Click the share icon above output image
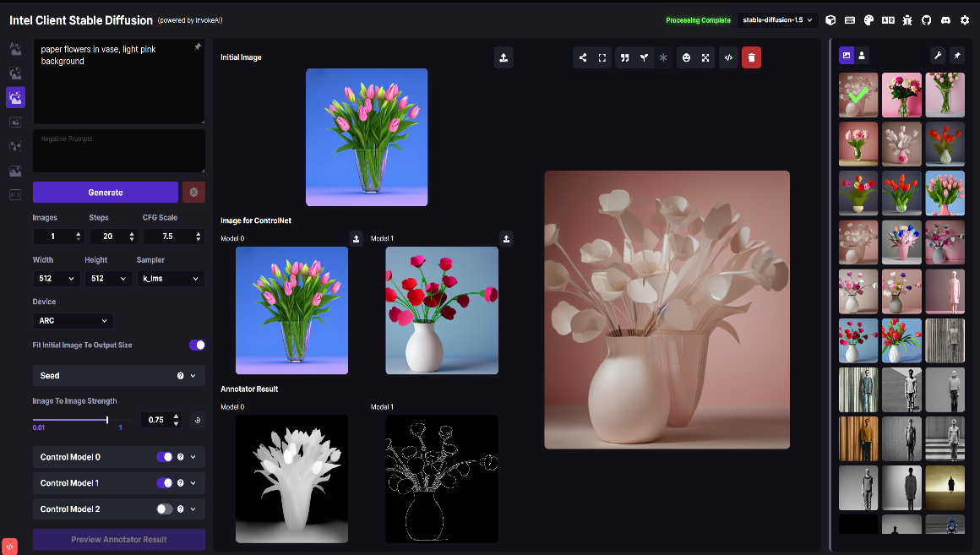This screenshot has height=555, width=980. [582, 57]
